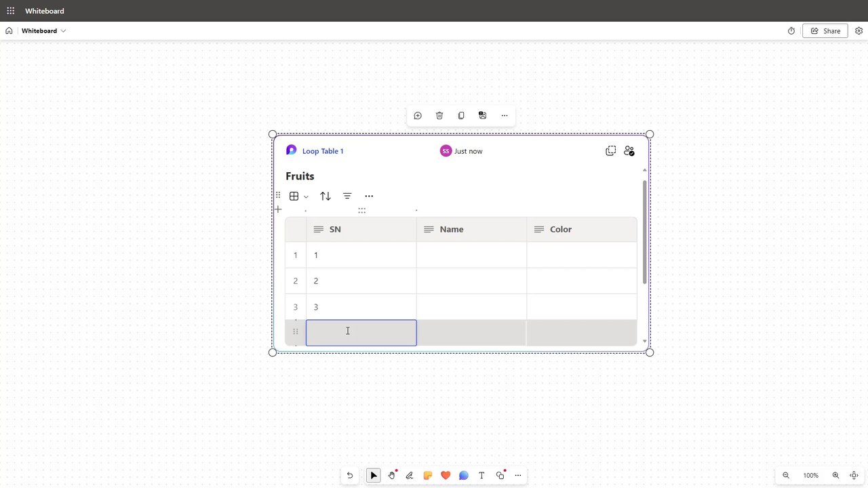Start the timer icon near Share

[x=791, y=30]
